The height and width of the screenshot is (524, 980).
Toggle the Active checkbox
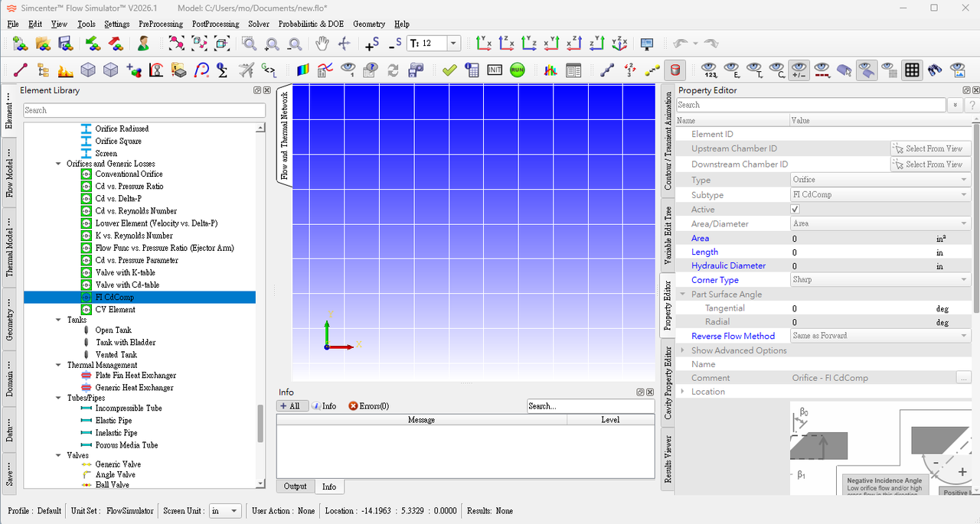pyautogui.click(x=795, y=209)
